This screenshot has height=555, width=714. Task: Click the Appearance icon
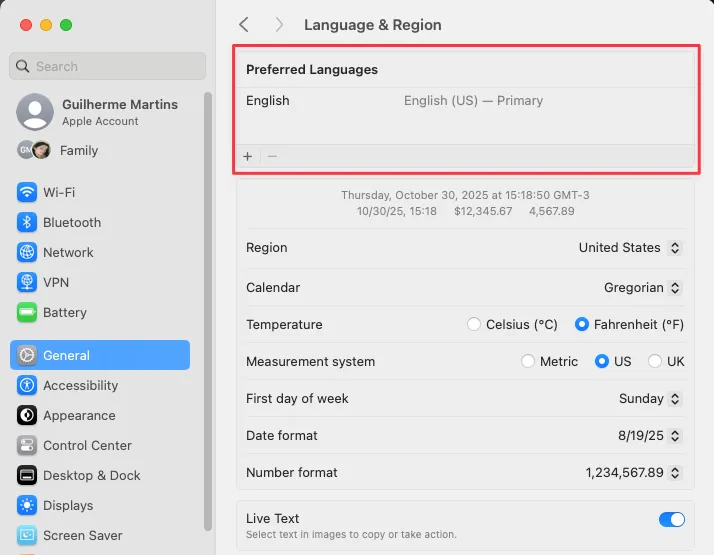pyautogui.click(x=27, y=415)
